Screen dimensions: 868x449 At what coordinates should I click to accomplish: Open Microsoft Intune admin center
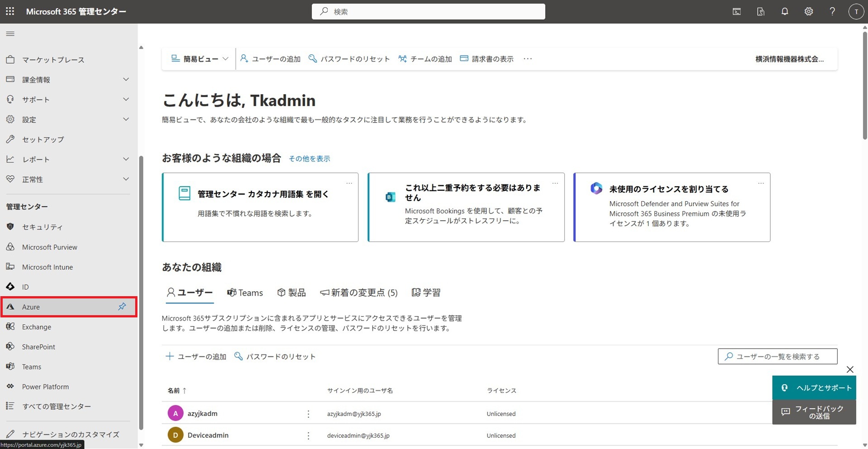point(47,267)
